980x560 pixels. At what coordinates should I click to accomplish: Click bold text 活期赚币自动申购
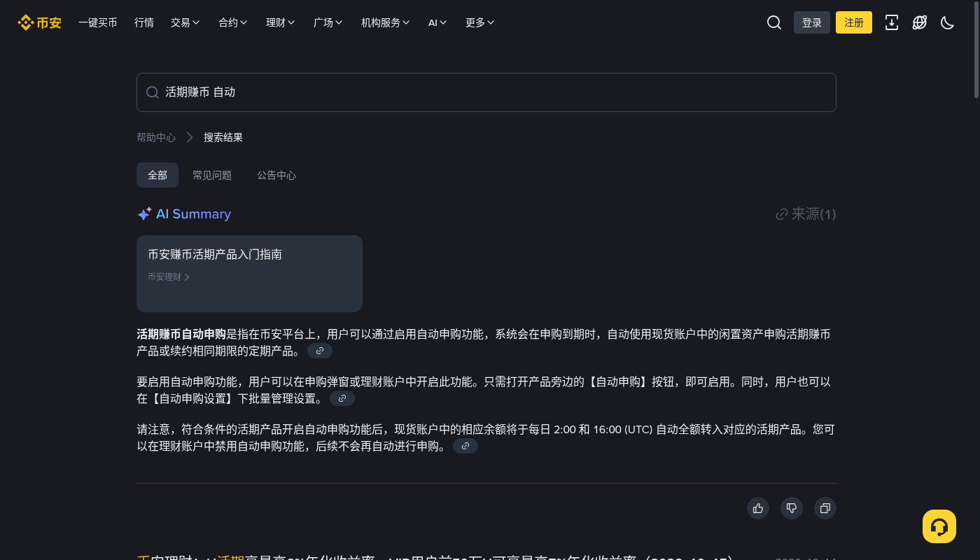click(x=181, y=334)
